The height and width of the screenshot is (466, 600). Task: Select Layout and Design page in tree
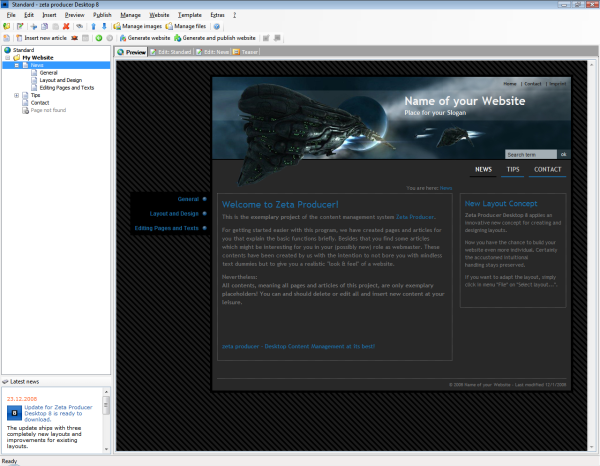[62, 80]
